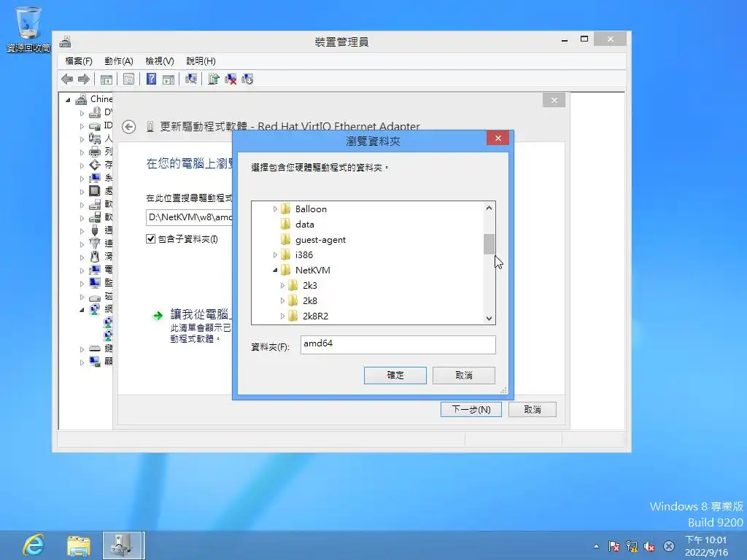Open the 說明(H) menu

(x=201, y=61)
